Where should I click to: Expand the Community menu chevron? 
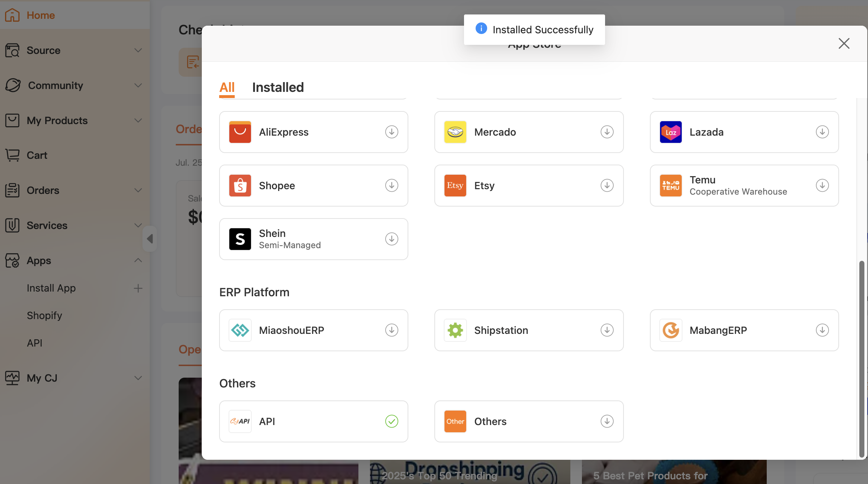pyautogui.click(x=138, y=85)
